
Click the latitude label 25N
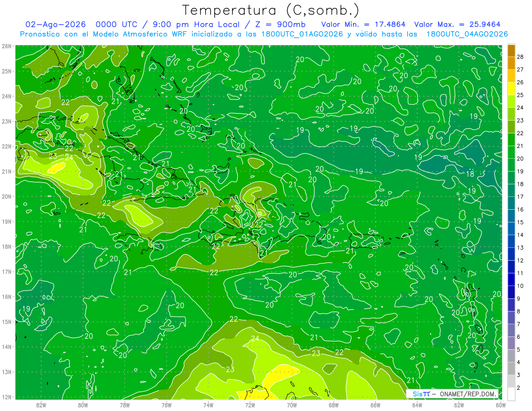pos(7,71)
